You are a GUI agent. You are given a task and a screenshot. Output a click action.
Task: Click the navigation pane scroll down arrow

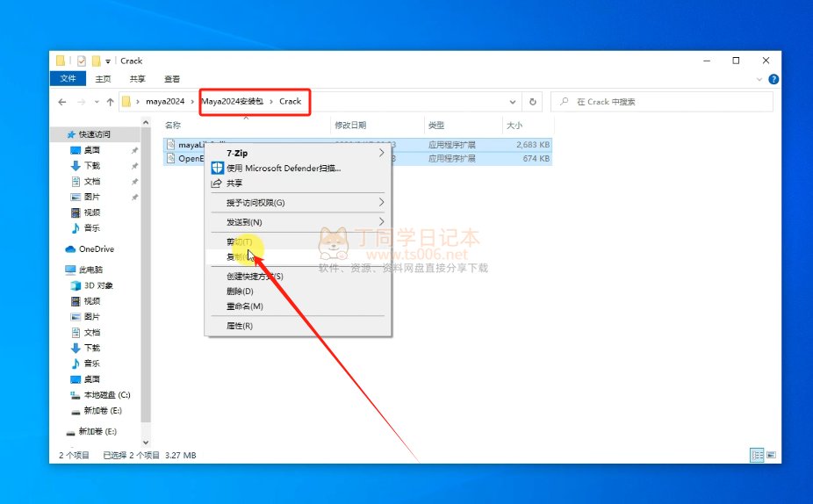146,443
